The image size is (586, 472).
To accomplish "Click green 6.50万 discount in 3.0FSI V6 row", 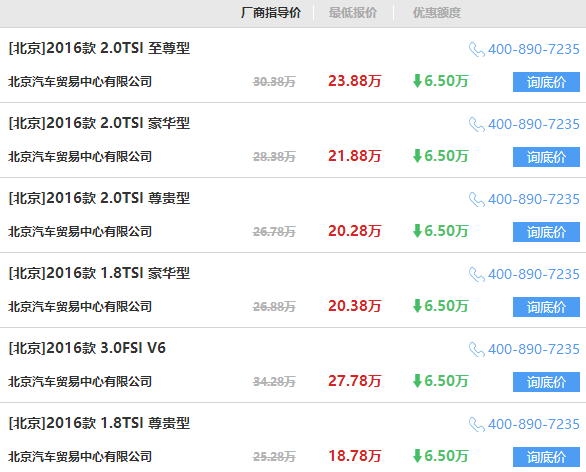I will tap(446, 382).
